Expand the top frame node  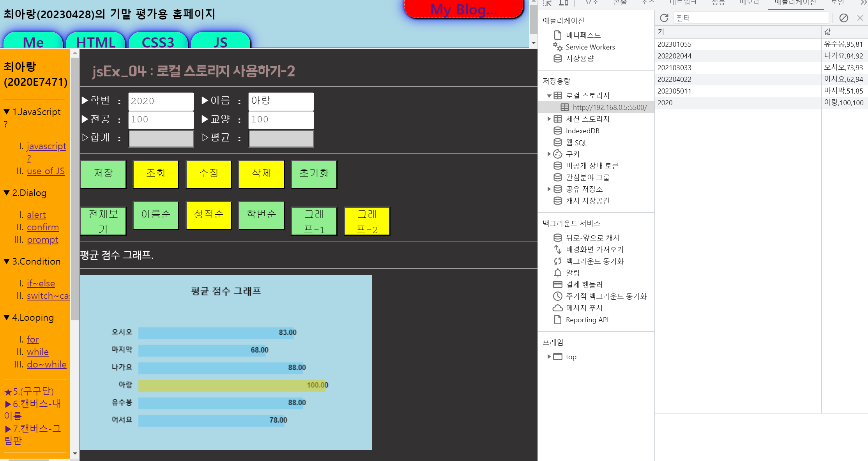click(x=549, y=357)
